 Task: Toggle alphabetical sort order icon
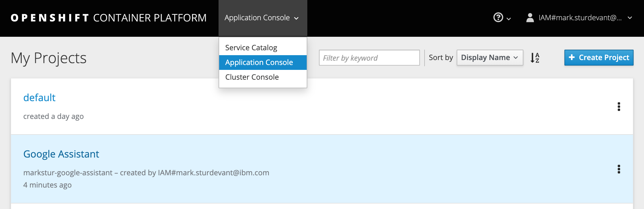click(x=535, y=58)
